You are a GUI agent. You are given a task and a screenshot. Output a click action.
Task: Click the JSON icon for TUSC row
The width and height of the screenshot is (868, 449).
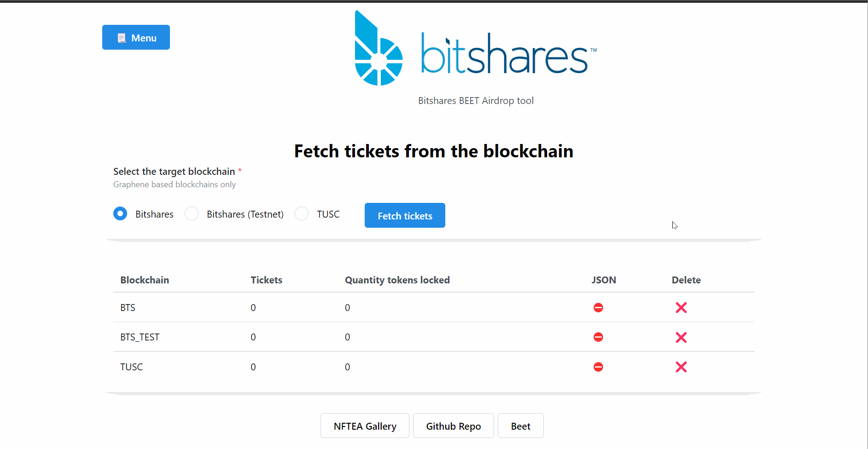(598, 367)
